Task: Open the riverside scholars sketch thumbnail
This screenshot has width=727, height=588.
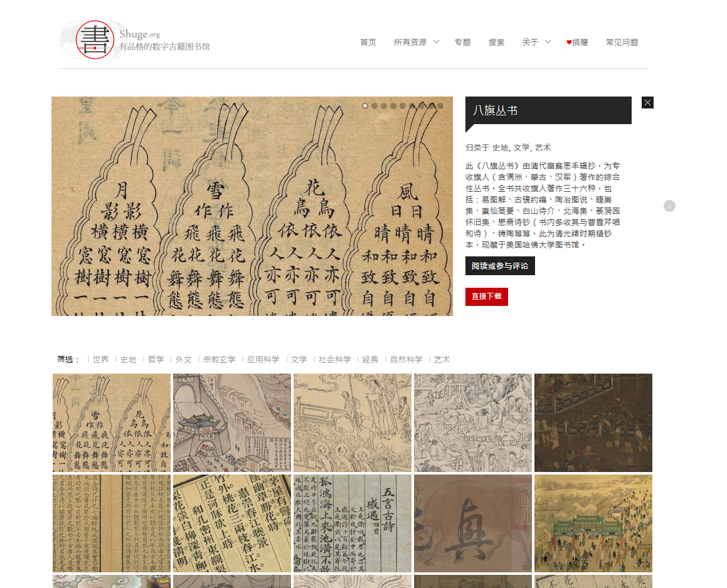Action: (473, 423)
